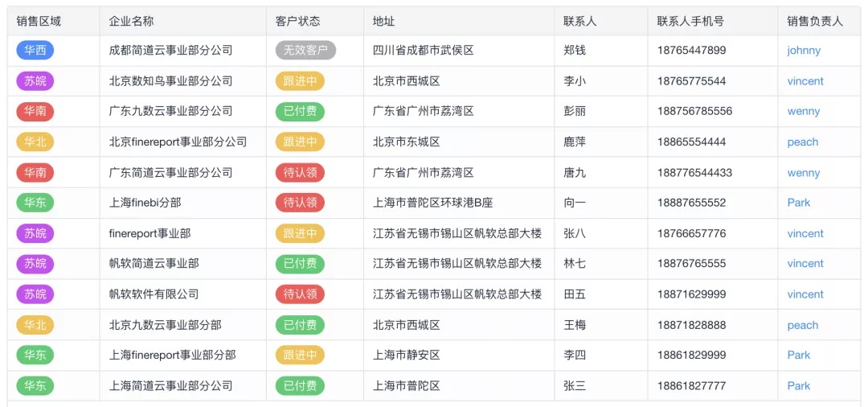Screen dimensions: 868x407
Task: Click the 销售负责人 column header
Action: tap(815, 22)
